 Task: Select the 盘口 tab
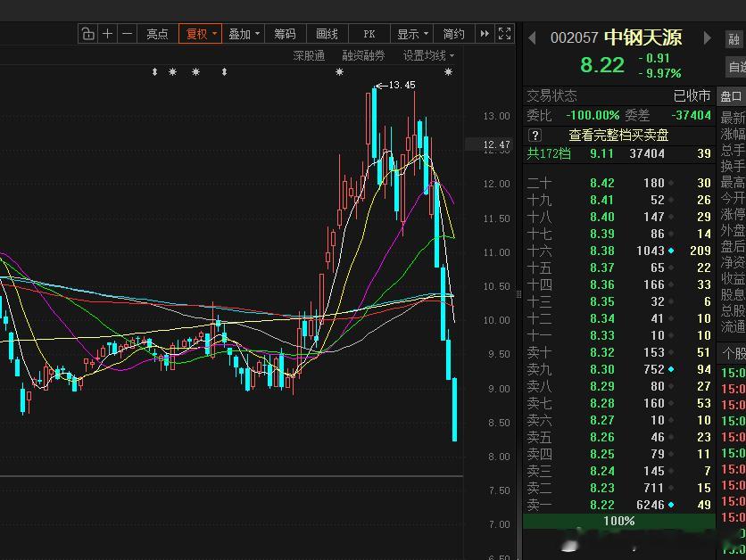(731, 96)
